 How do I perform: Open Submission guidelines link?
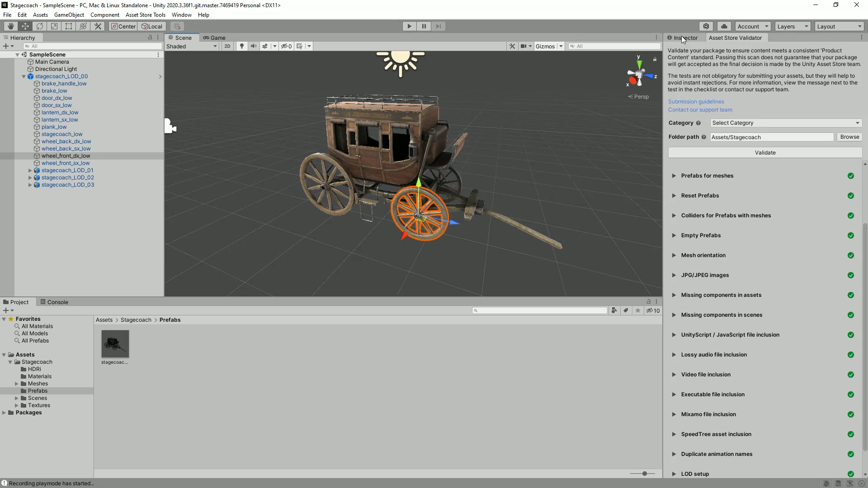[696, 102]
